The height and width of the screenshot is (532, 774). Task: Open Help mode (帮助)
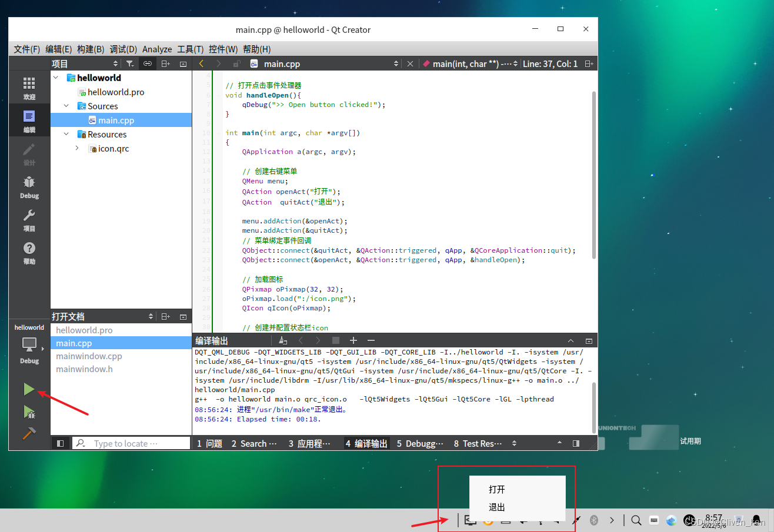[x=29, y=253]
